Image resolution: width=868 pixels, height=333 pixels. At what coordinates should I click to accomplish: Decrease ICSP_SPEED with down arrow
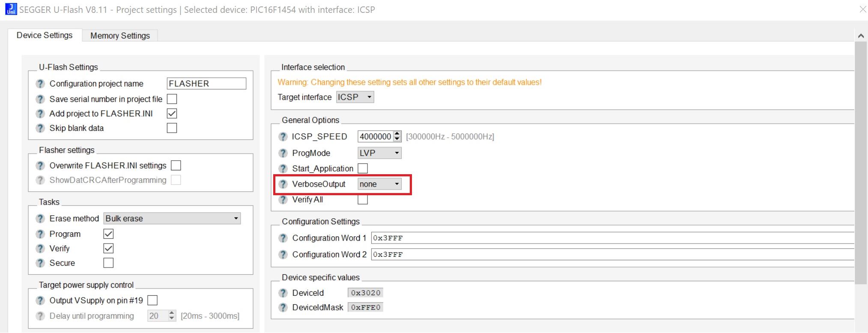397,140
